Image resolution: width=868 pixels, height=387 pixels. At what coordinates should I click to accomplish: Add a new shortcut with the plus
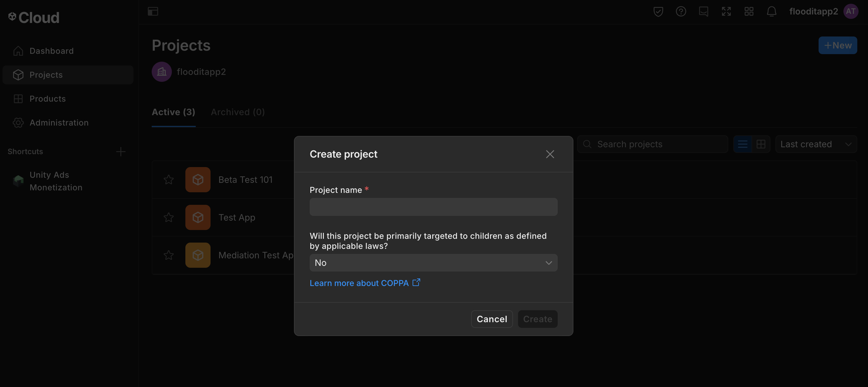pos(120,152)
